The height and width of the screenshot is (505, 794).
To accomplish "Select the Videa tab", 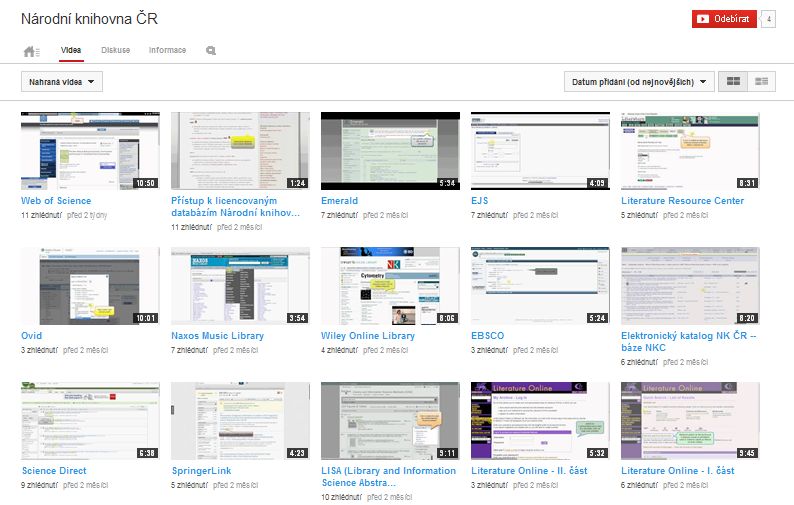I will tap(71, 50).
